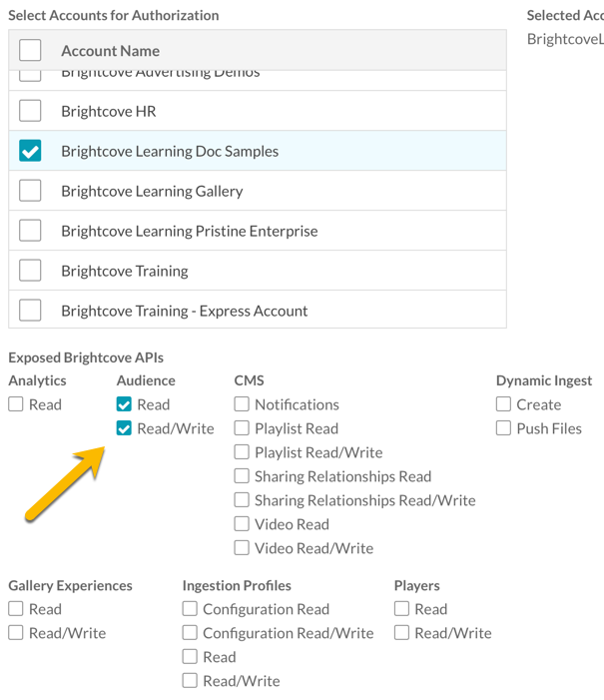Viewport: 604px width, 700px height.
Task: Enable CMS Notifications checkbox
Action: [242, 404]
